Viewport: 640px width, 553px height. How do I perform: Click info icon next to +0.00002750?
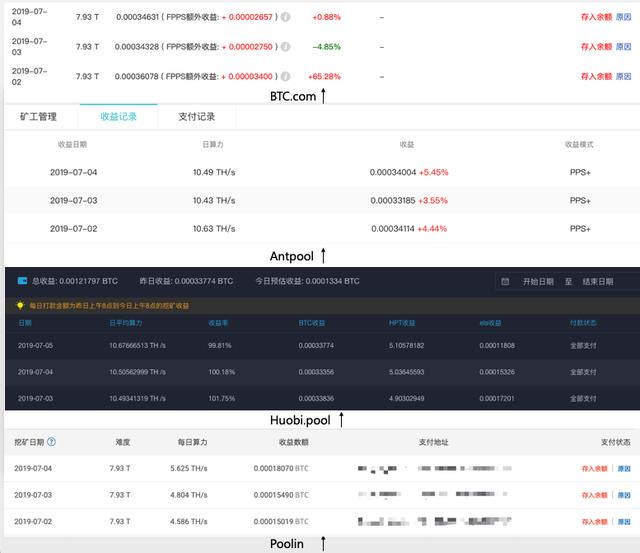[286, 47]
